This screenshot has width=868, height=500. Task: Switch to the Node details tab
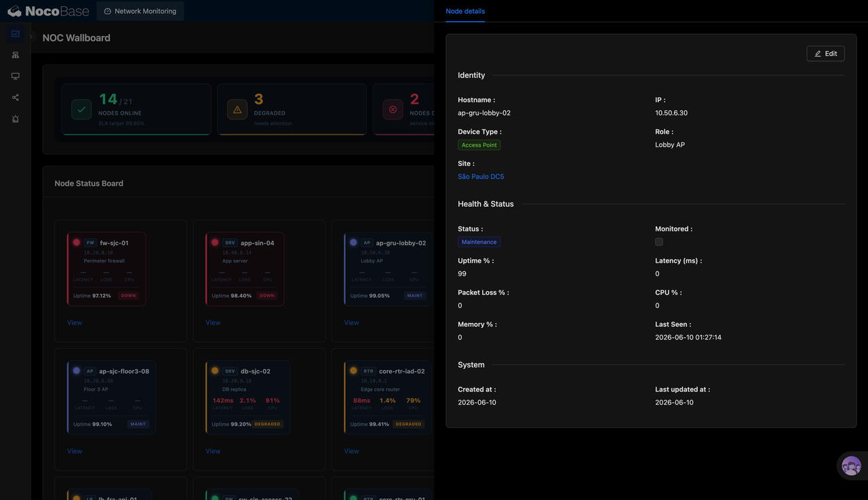click(x=465, y=11)
